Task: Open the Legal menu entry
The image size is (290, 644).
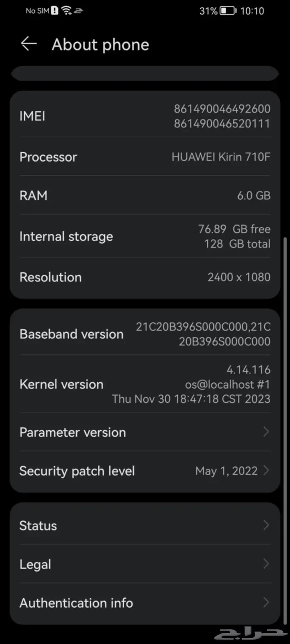Action: [145, 564]
